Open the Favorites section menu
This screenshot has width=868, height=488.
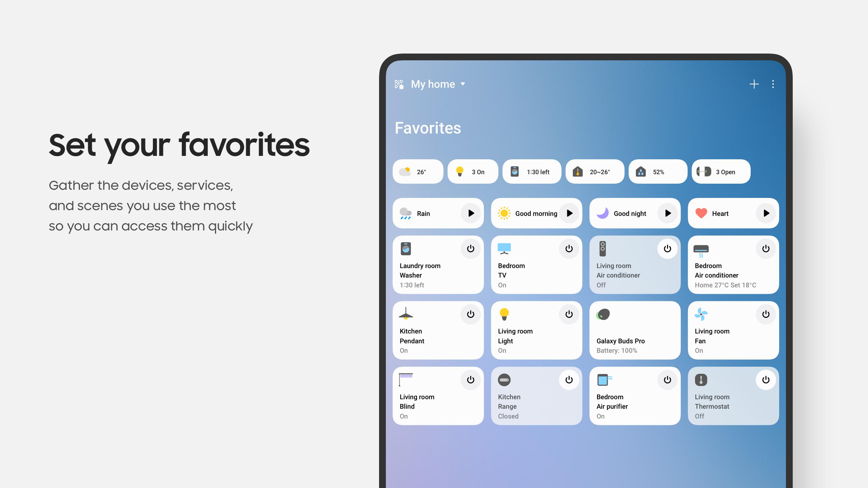click(x=773, y=84)
